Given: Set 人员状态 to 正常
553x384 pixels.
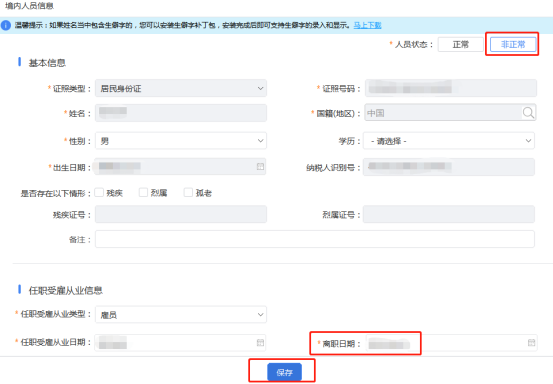Looking at the screenshot, I should click(461, 44).
